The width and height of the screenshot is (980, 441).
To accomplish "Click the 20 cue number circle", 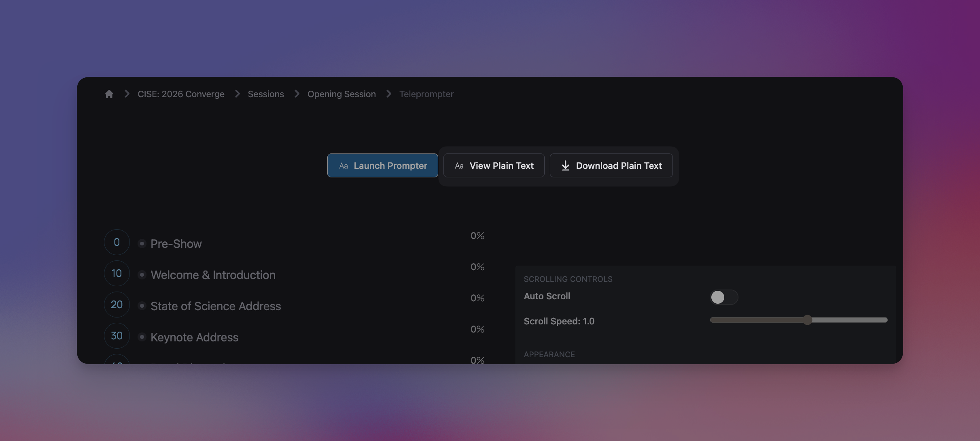I will (117, 305).
